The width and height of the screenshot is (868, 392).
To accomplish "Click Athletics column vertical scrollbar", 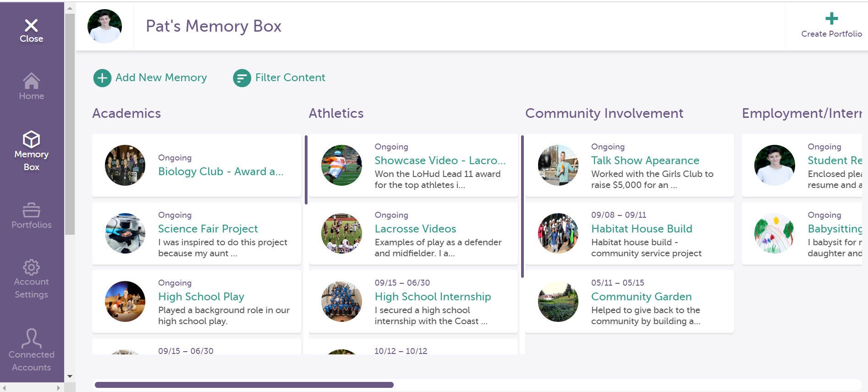I will [522, 207].
